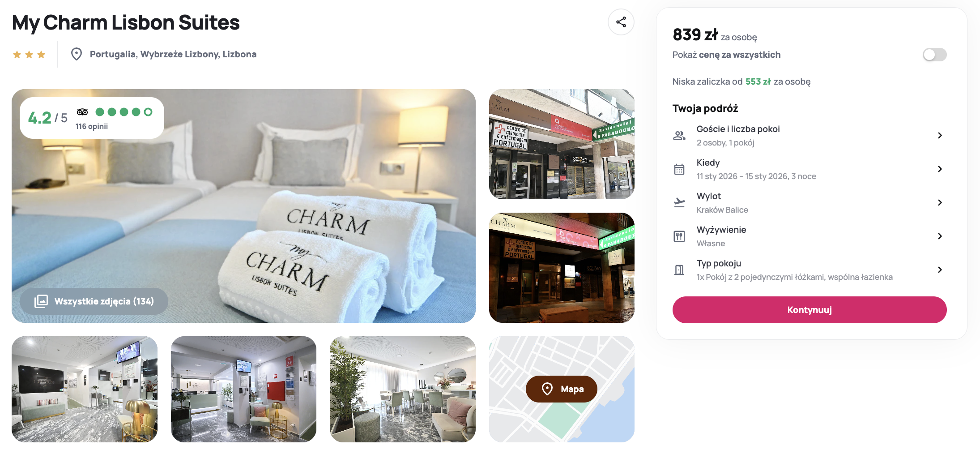The width and height of the screenshot is (980, 454).
Task: Open the Typ pokoju room selection row
Action: click(x=810, y=270)
